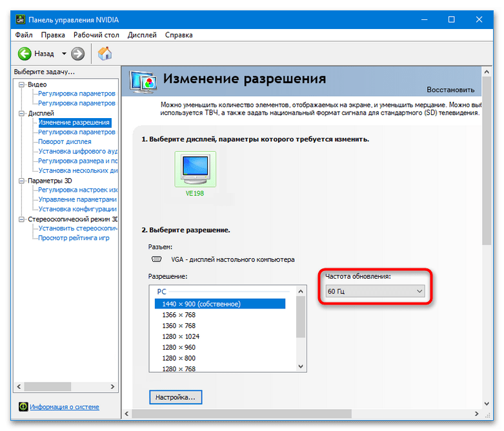Select Регулировка настроек изображения under Параметры 3D

(x=78, y=190)
